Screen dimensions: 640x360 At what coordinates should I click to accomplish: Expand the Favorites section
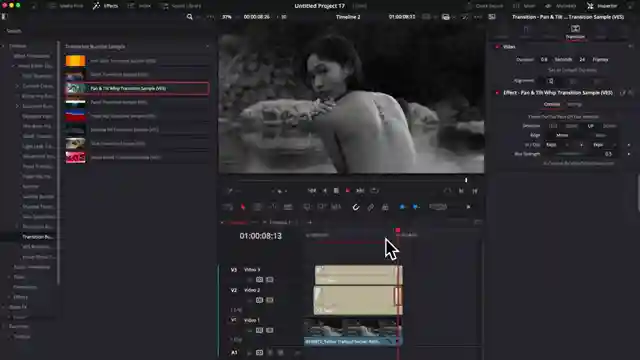3,327
